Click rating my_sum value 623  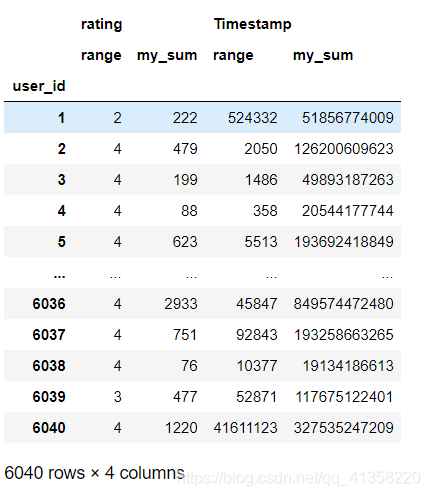pos(185,242)
